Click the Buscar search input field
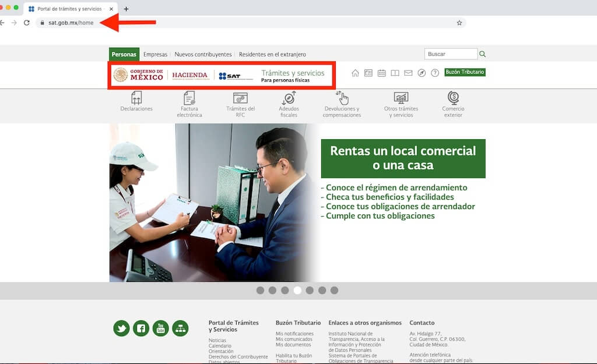The image size is (597, 364). click(451, 54)
